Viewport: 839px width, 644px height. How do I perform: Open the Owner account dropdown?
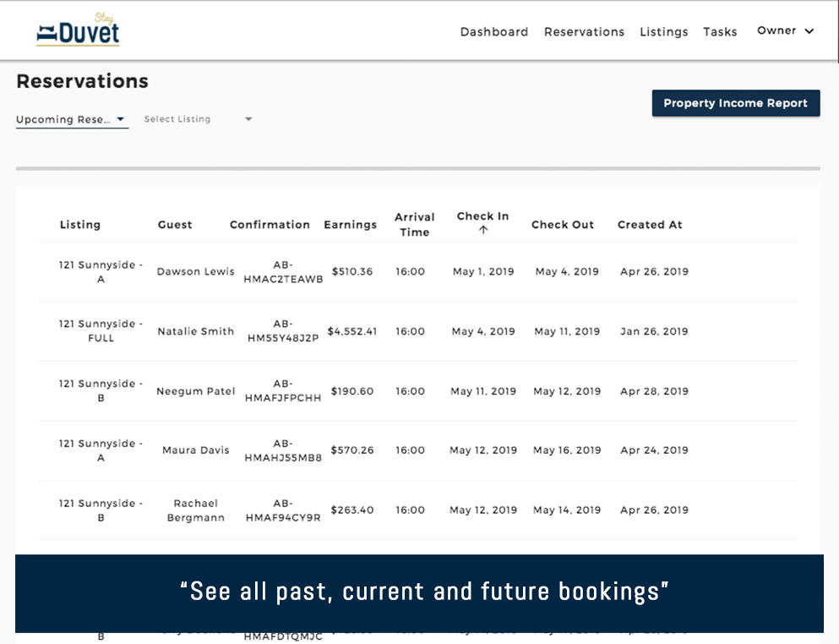click(x=785, y=30)
